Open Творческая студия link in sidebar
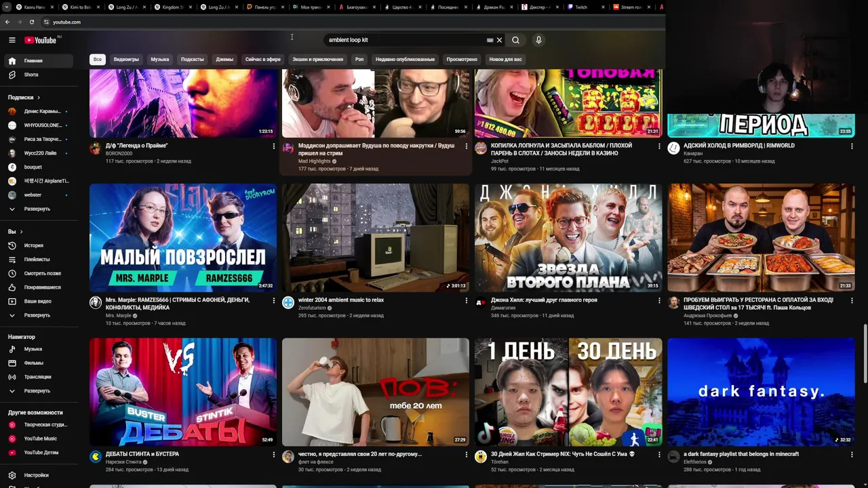 [x=39, y=425]
